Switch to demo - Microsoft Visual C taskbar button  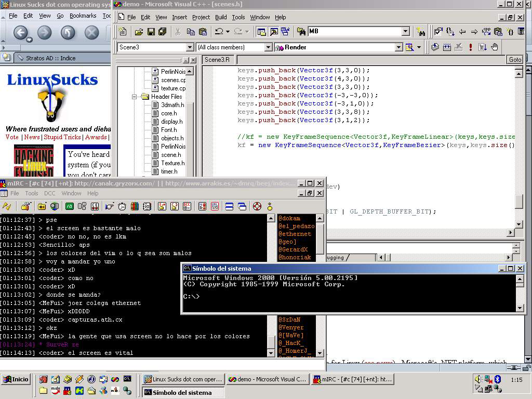point(268,379)
